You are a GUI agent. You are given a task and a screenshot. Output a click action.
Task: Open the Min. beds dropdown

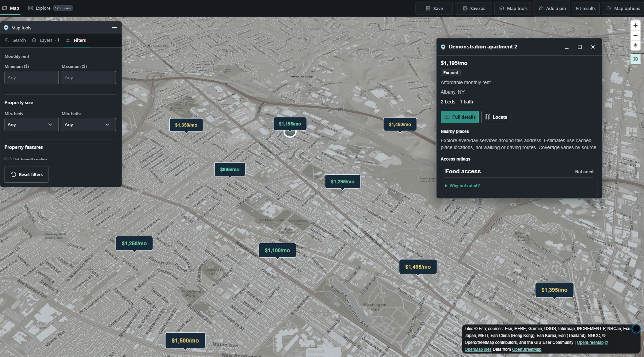[x=32, y=125]
